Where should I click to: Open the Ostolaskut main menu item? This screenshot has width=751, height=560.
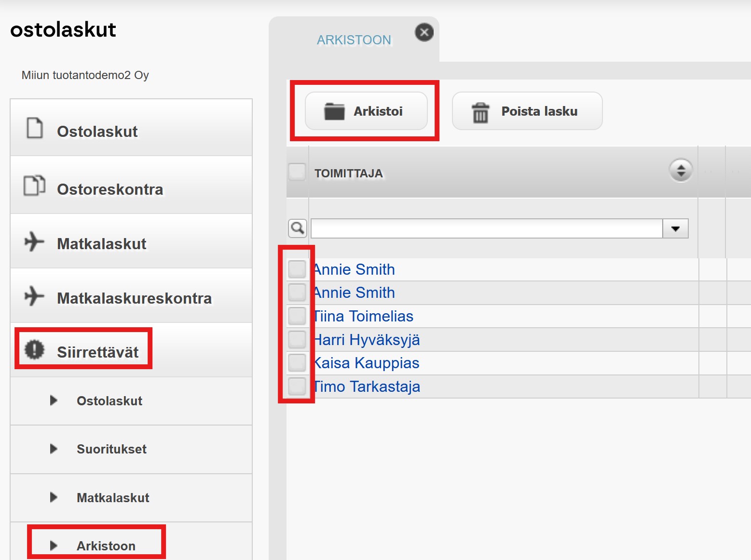point(131,128)
